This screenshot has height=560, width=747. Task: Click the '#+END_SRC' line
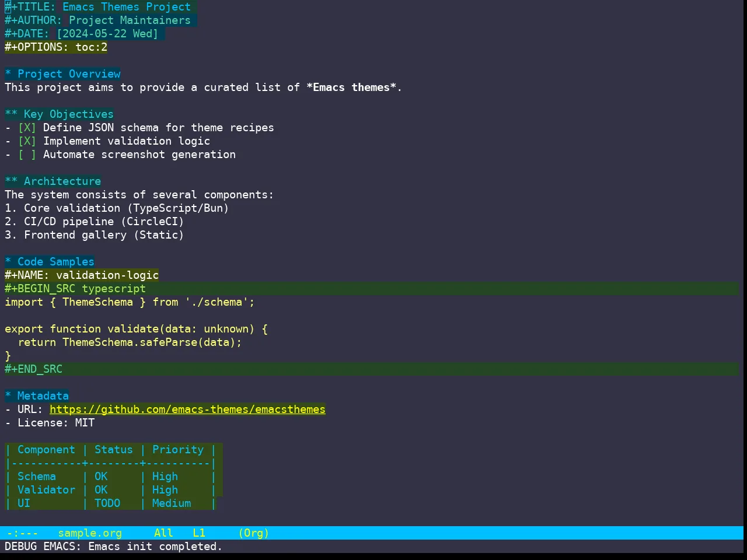coord(372,369)
